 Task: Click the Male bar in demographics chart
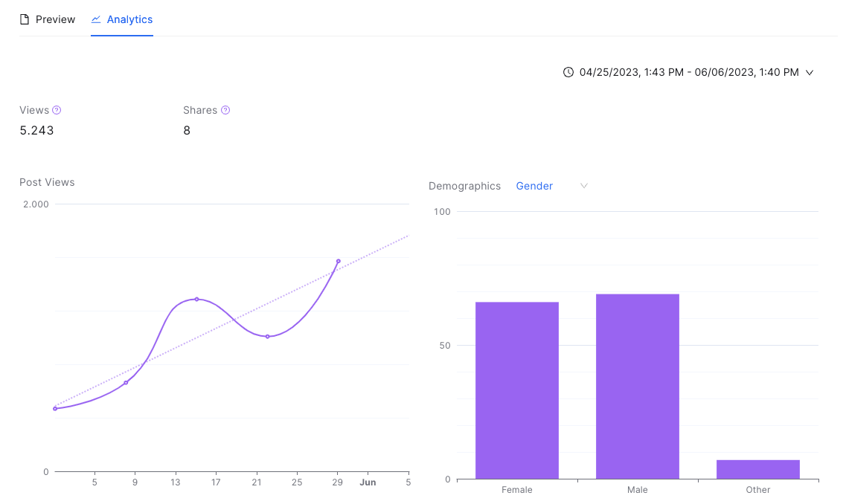(x=637, y=387)
